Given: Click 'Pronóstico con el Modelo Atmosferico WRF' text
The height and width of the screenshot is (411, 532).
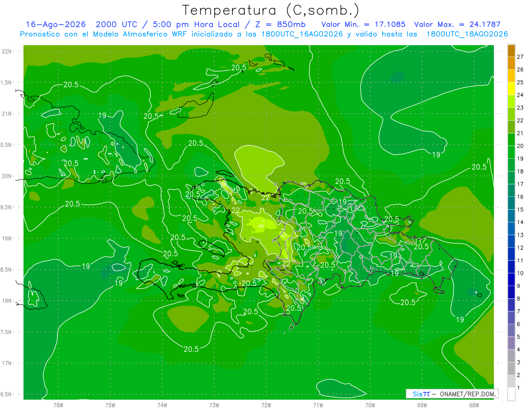Looking at the screenshot, I should (x=104, y=34).
